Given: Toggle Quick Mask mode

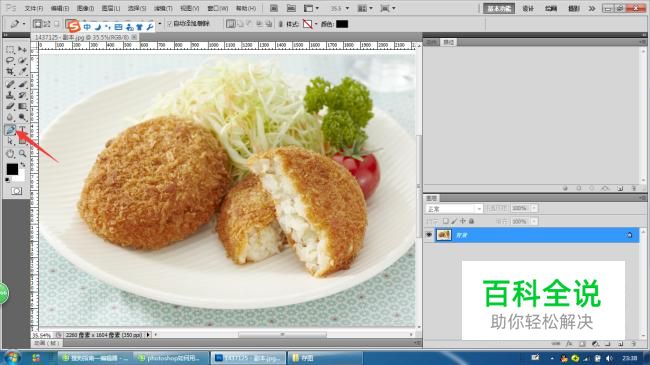Looking at the screenshot, I should [x=17, y=191].
